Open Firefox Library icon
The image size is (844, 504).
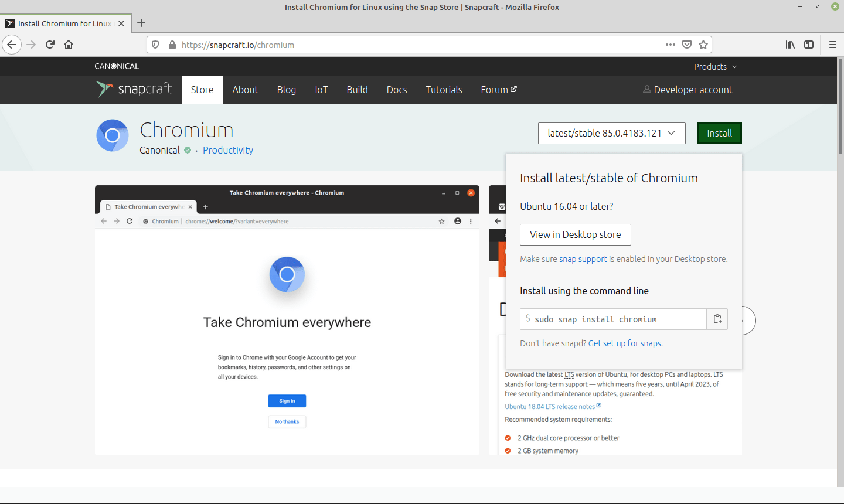790,45
